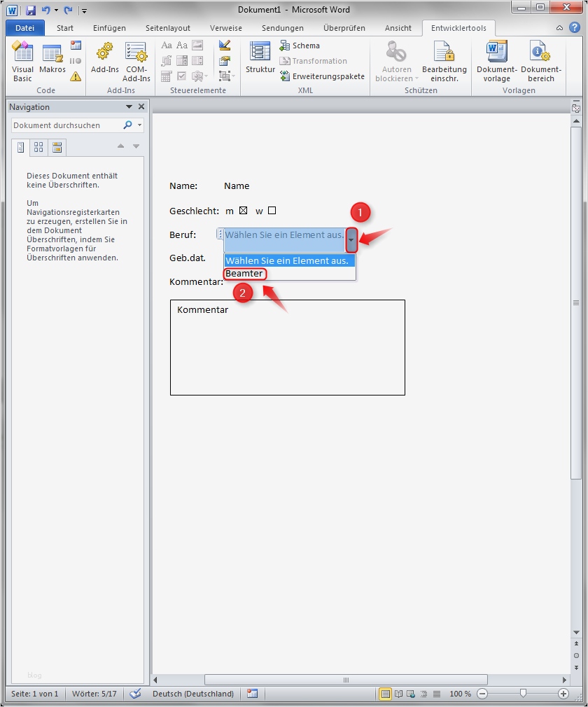Open the Datei tab
588x707 pixels.
pyautogui.click(x=24, y=28)
